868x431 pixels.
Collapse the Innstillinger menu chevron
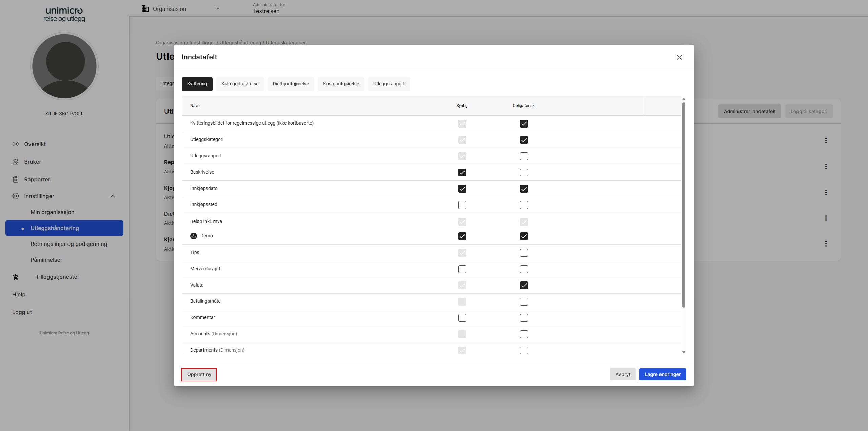point(113,196)
